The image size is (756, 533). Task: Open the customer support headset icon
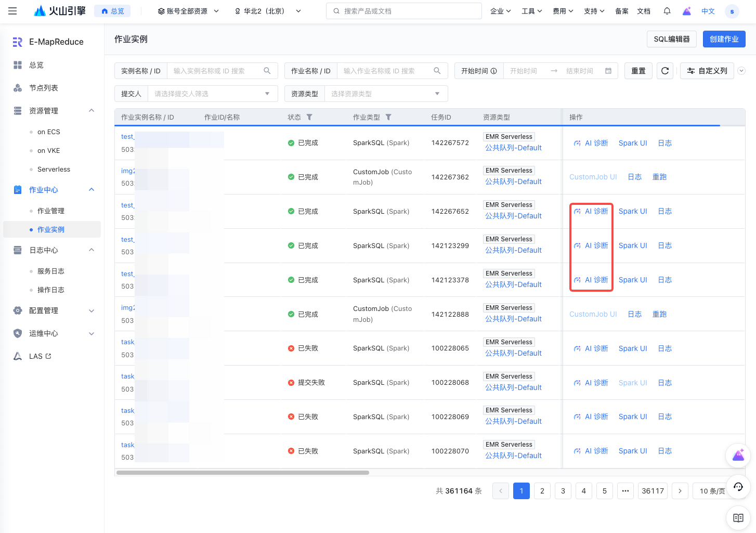(x=738, y=487)
